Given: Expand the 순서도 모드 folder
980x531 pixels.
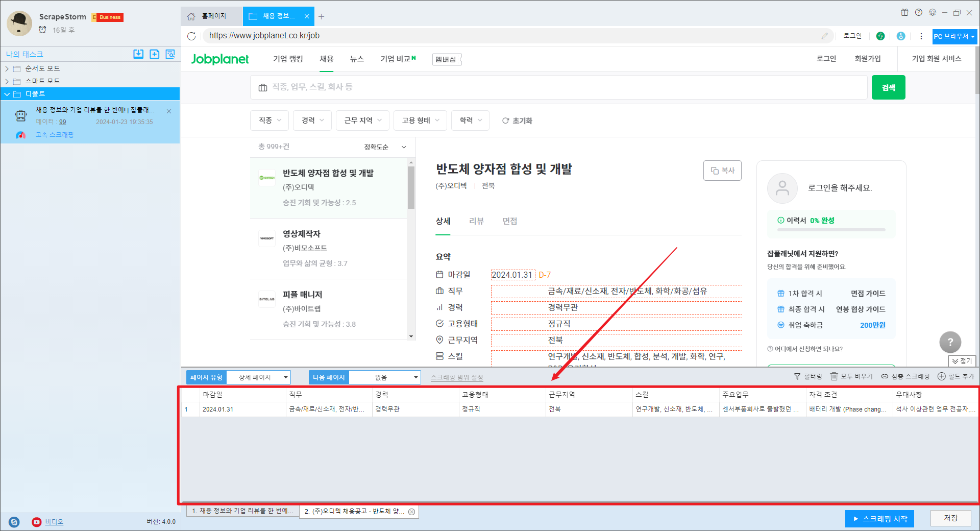Looking at the screenshot, I should click(7, 68).
